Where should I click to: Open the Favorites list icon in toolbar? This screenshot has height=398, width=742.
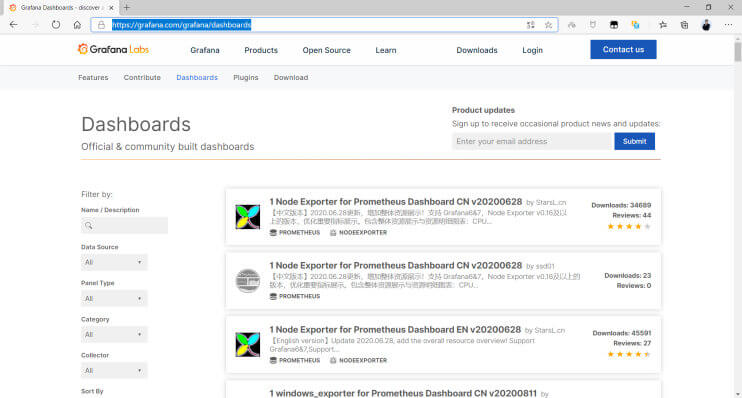663,25
